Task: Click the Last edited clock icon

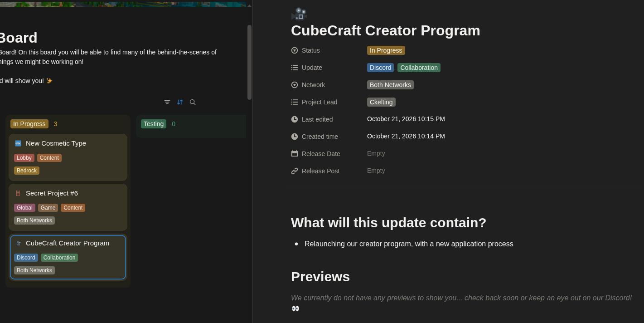Action: point(295,119)
